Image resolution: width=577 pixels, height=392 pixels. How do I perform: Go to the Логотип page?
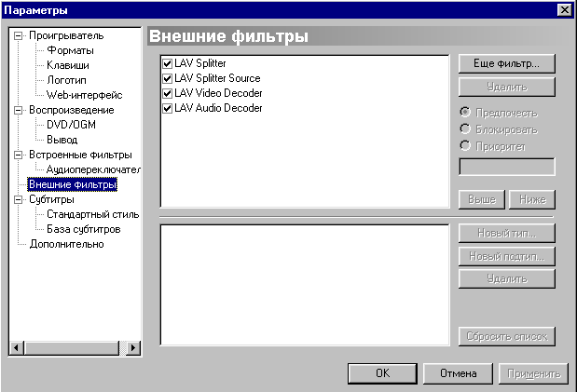coord(66,80)
